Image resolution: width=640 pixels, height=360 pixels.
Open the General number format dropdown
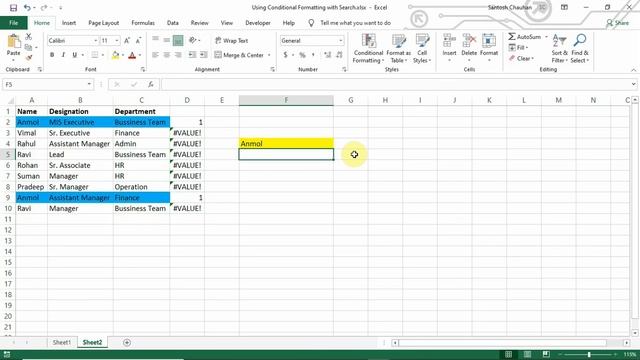[340, 40]
